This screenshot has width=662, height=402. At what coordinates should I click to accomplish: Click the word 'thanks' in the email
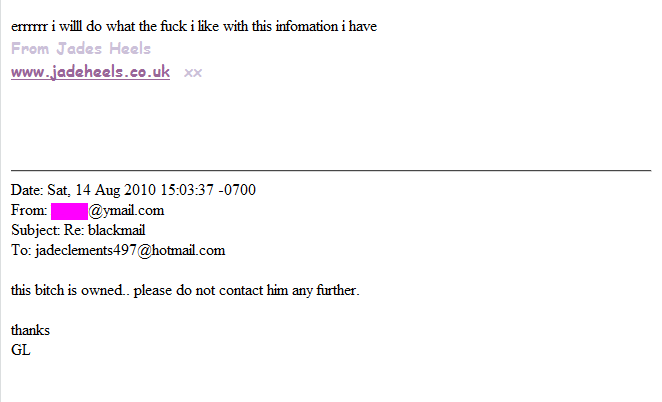(x=30, y=330)
